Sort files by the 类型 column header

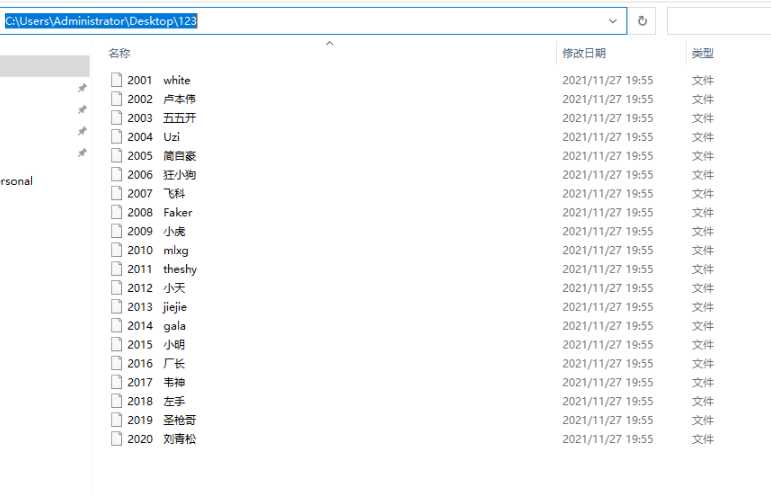coord(703,53)
